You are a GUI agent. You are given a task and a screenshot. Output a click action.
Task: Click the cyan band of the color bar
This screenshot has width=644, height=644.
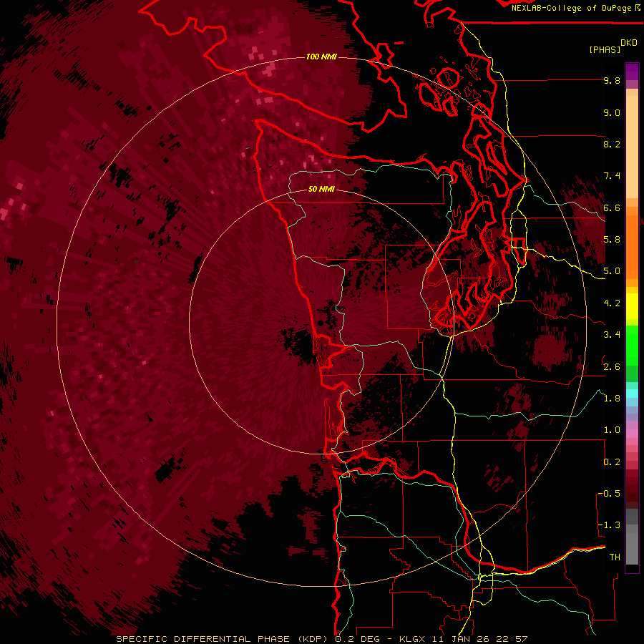(632, 393)
